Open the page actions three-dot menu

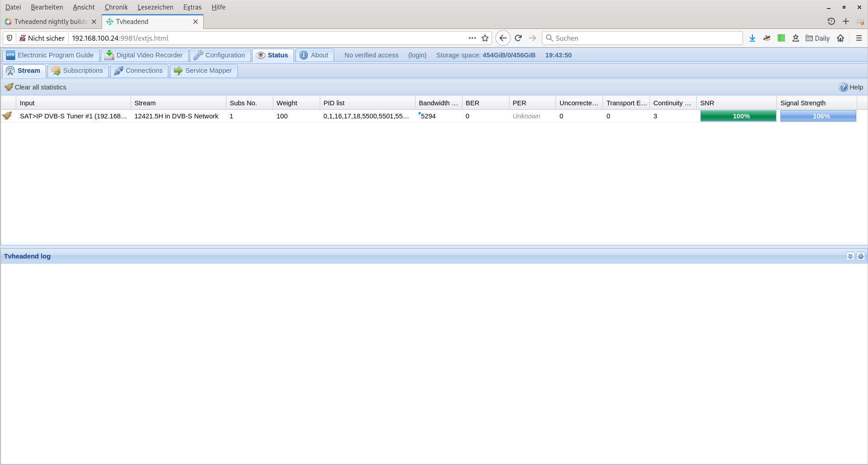point(472,38)
